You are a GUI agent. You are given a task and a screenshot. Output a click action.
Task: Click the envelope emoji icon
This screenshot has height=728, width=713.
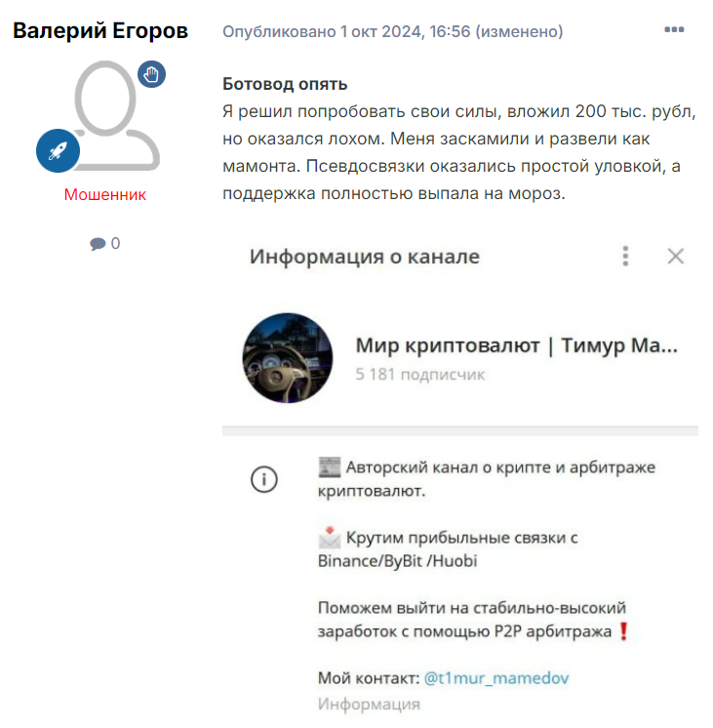click(x=330, y=538)
